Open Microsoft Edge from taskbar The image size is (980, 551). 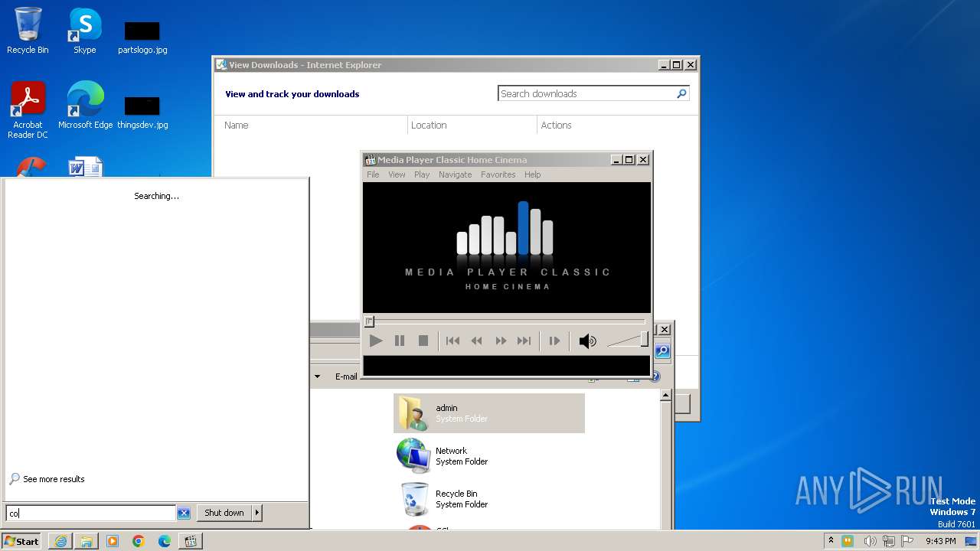165,541
